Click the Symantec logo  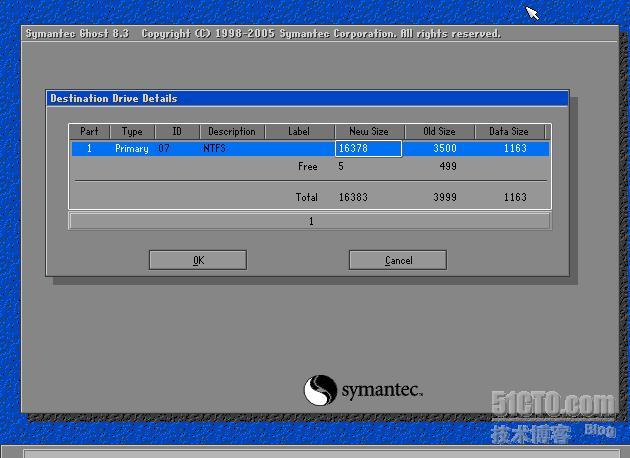[363, 390]
